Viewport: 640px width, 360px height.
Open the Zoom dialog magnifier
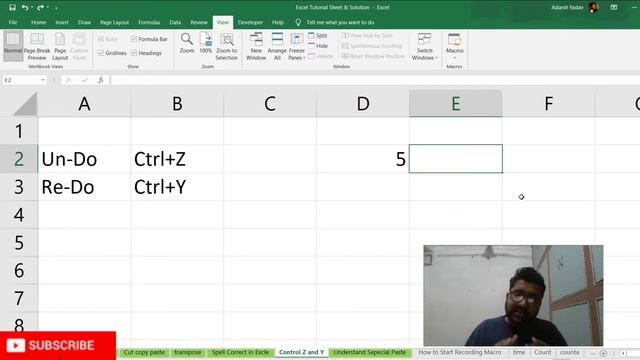pos(187,43)
